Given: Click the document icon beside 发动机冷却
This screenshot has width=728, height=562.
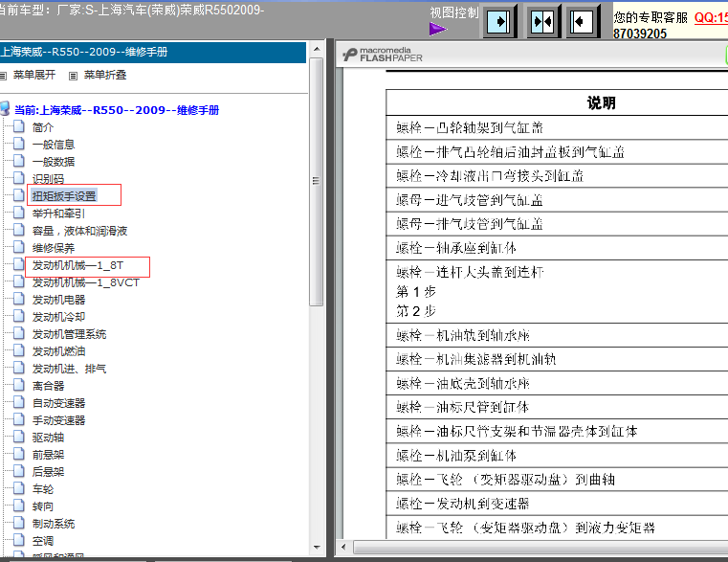Looking at the screenshot, I should pyautogui.click(x=19, y=316).
